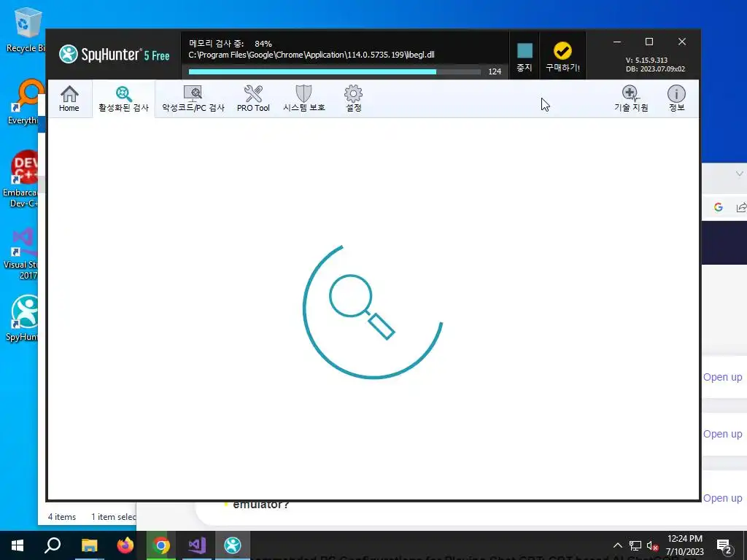Open Visual Studio 2017 desktop shortcut
This screenshot has width=747, height=560.
[21, 254]
